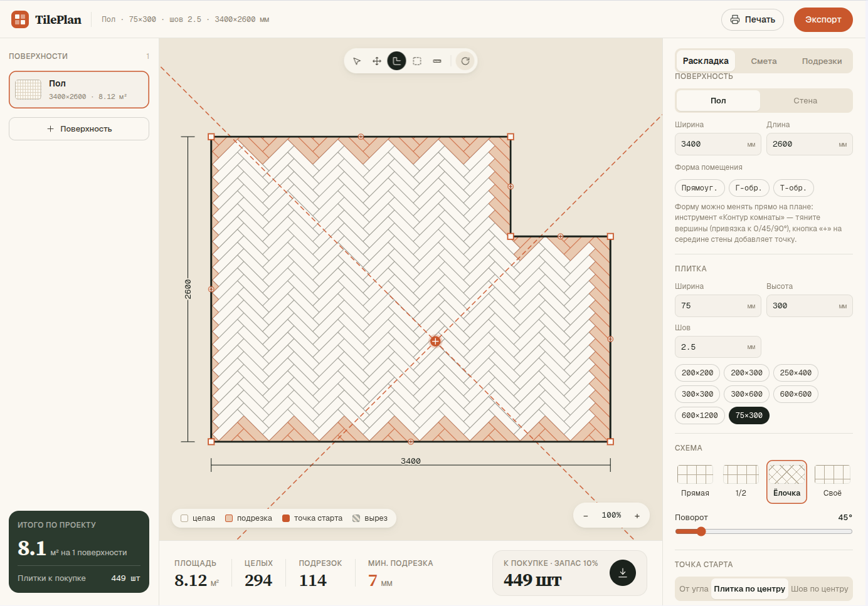The height and width of the screenshot is (606, 868).
Task: Click the Экспорт button
Action: pyautogui.click(x=823, y=19)
